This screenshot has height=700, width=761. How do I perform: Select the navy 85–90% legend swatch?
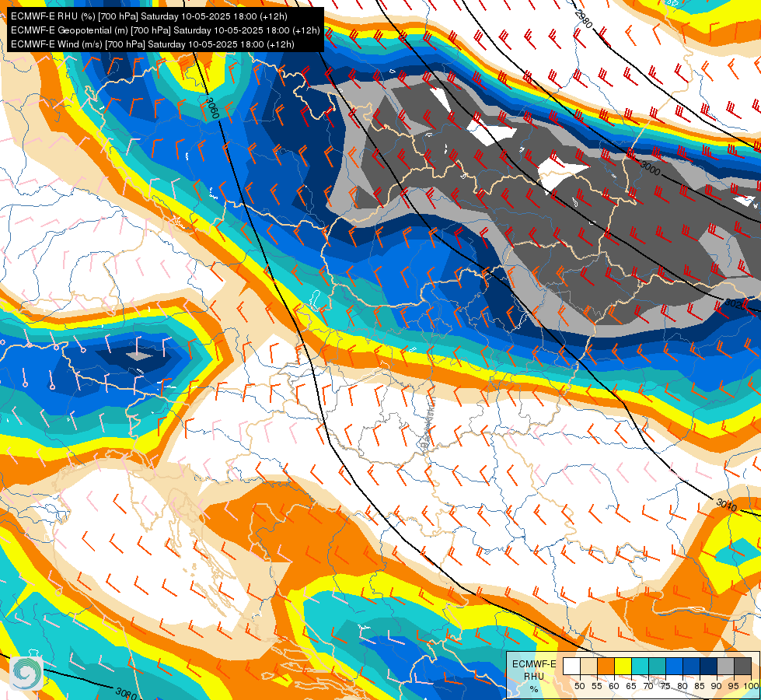tap(709, 666)
